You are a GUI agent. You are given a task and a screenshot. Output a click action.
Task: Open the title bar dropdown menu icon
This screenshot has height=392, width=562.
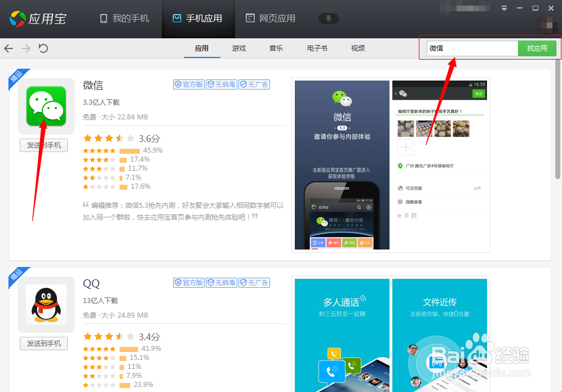(x=504, y=8)
